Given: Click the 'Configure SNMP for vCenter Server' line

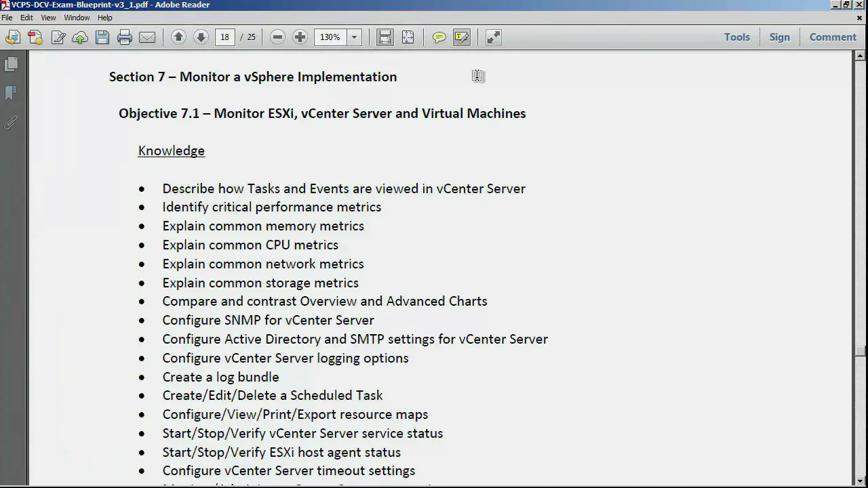Looking at the screenshot, I should point(268,320).
